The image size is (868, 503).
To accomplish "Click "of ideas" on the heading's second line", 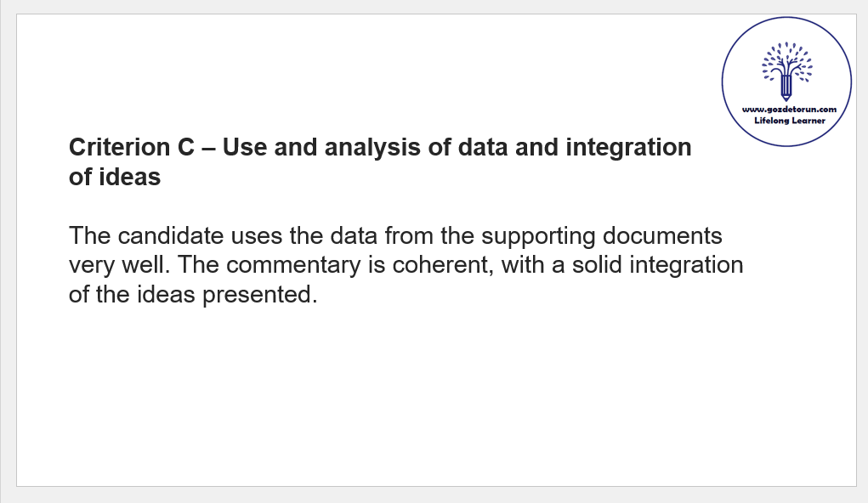I will click(115, 178).
